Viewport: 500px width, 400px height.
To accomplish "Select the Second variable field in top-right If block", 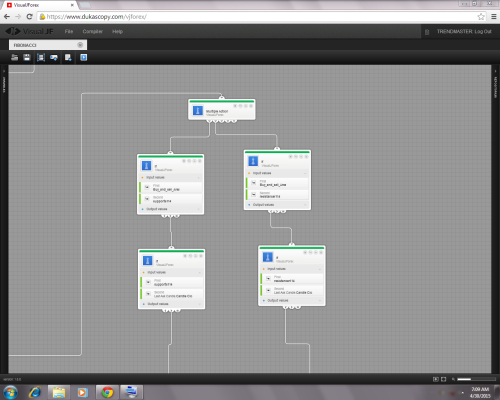I will 278,194.
